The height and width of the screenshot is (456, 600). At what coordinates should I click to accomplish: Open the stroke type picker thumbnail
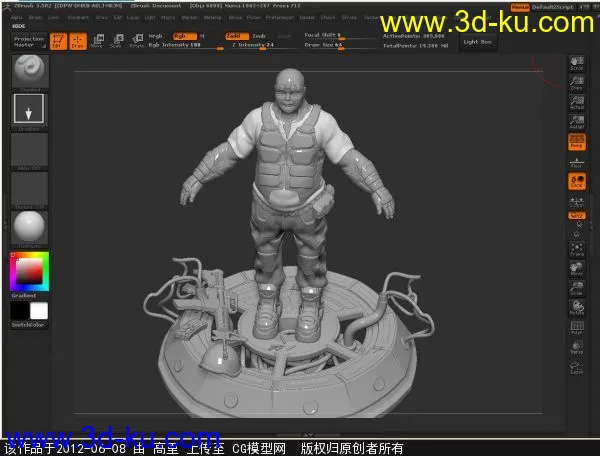(x=29, y=112)
